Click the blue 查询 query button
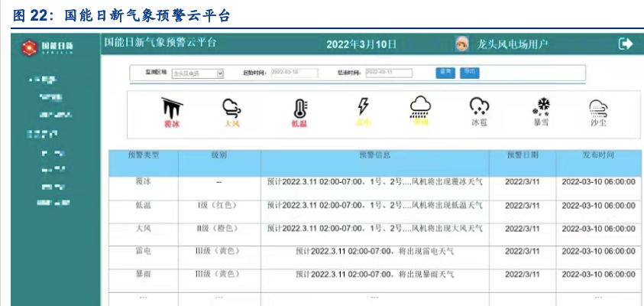644x306 pixels. click(x=445, y=73)
